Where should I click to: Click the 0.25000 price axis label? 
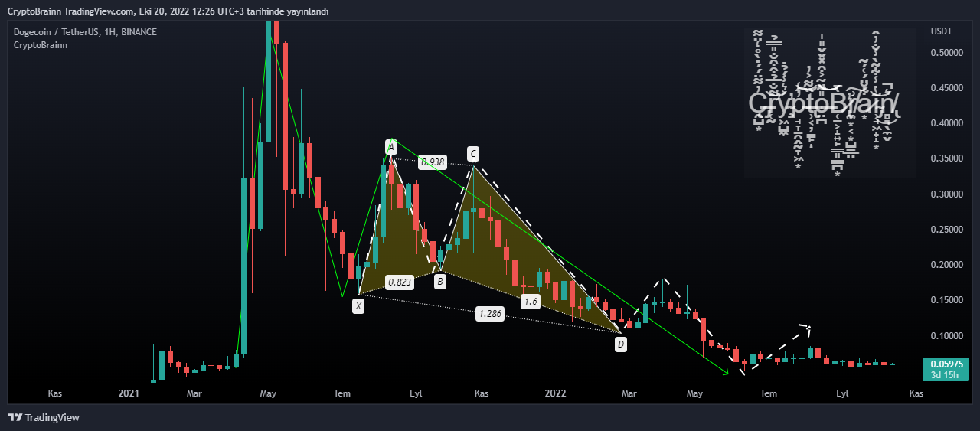point(946,230)
